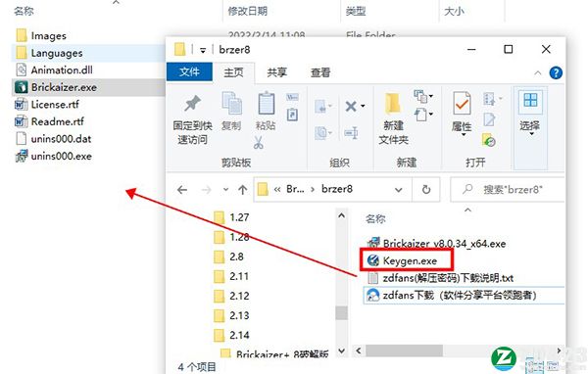Open the Quick Access Toolbar customize dropdown
Viewport: 588px width, 374px height.
pos(203,50)
